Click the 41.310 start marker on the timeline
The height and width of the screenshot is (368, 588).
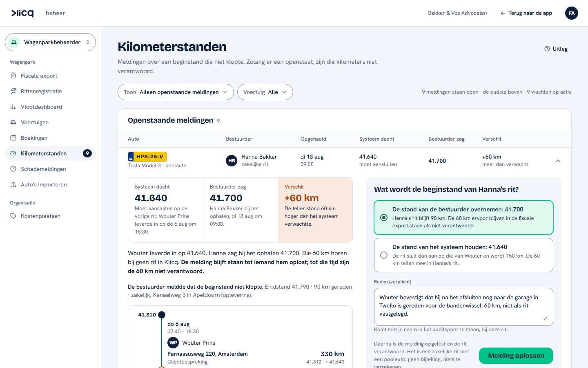(162, 315)
